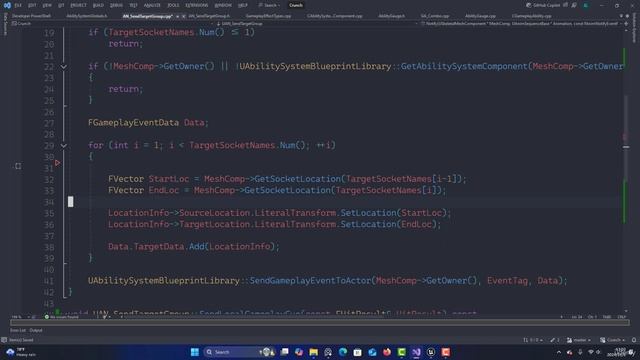Click the notifications bell in status bar
Screen dimensions: 640x360
633,340
